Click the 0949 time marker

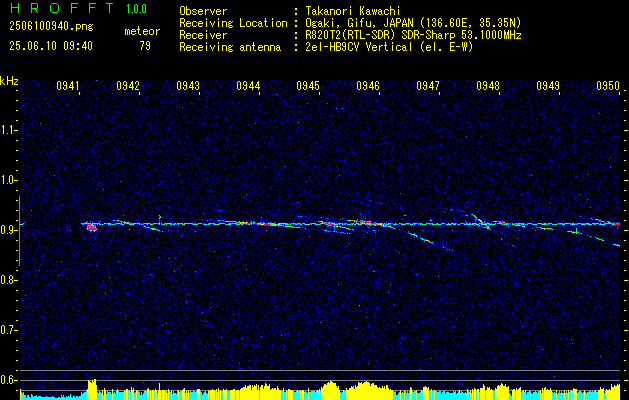pyautogui.click(x=548, y=86)
